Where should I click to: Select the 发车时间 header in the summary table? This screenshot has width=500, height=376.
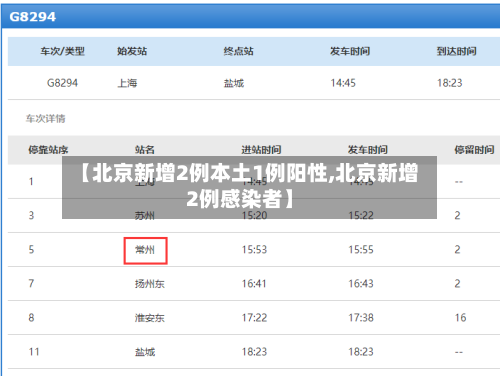pos(350,51)
